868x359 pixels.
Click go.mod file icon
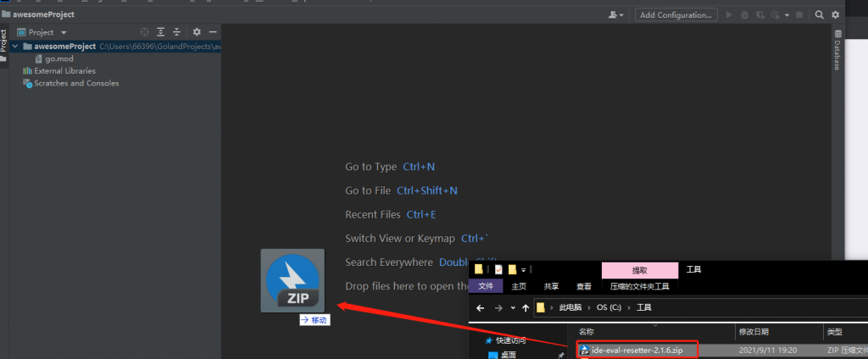pyautogui.click(x=39, y=58)
